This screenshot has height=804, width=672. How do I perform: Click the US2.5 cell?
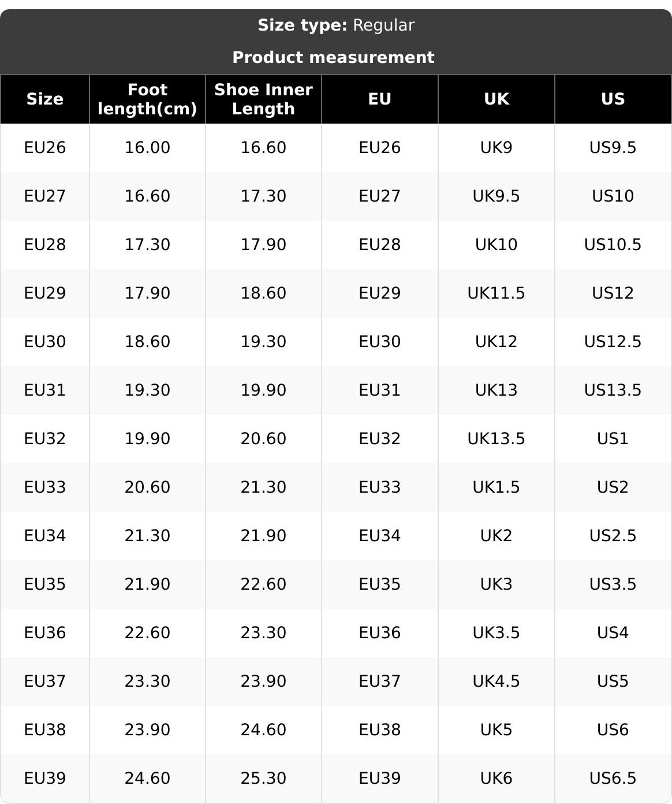613,536
